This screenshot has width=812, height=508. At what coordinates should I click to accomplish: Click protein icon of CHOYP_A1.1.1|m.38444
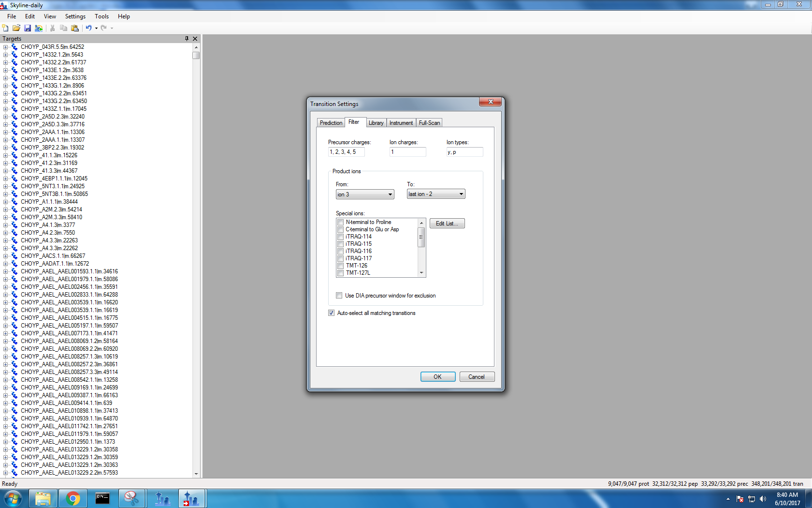pyautogui.click(x=14, y=202)
